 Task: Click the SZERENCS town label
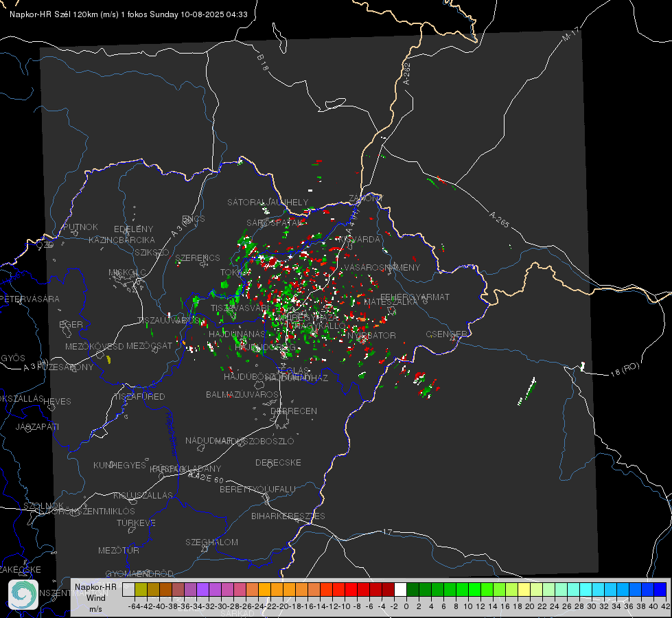pyautogui.click(x=198, y=257)
